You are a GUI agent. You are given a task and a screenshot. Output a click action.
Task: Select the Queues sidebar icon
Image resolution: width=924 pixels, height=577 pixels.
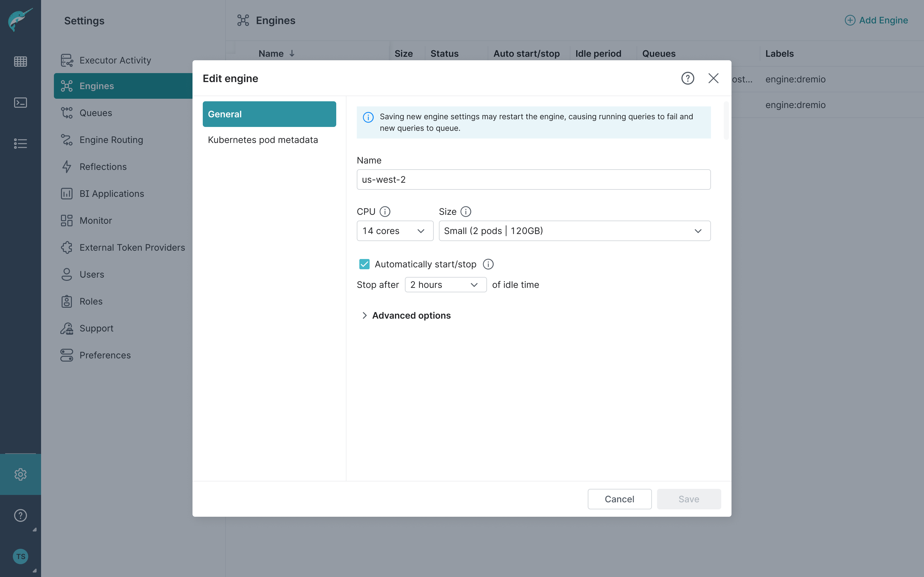tap(67, 113)
